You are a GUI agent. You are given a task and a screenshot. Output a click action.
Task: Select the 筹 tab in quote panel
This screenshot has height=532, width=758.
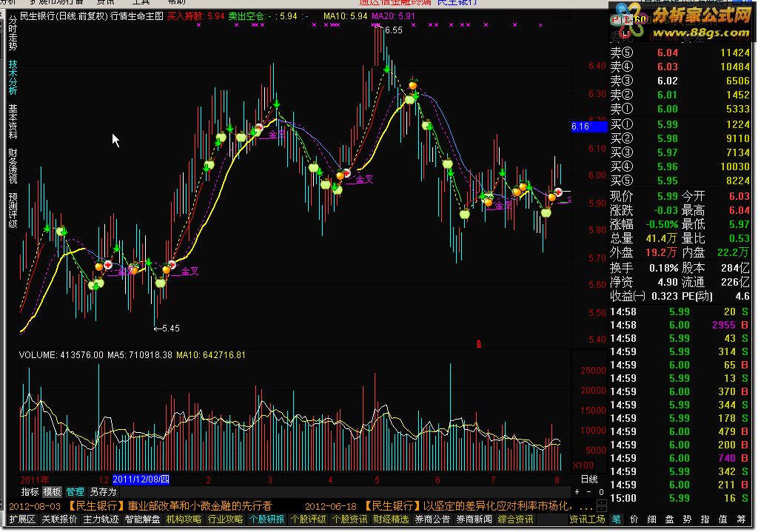click(741, 519)
